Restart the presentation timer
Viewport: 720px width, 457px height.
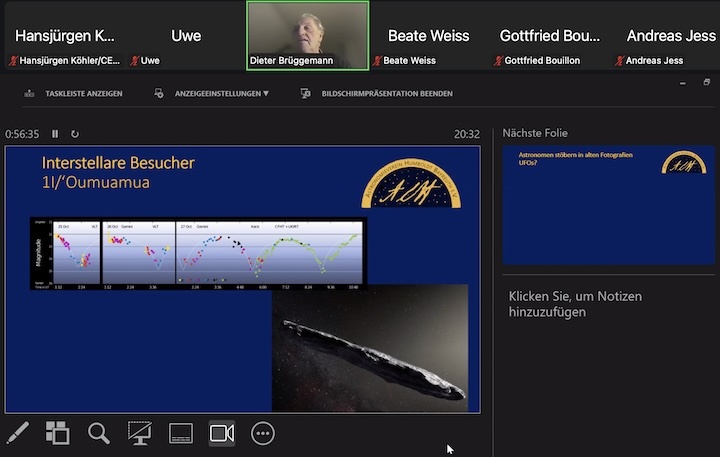pyautogui.click(x=74, y=134)
